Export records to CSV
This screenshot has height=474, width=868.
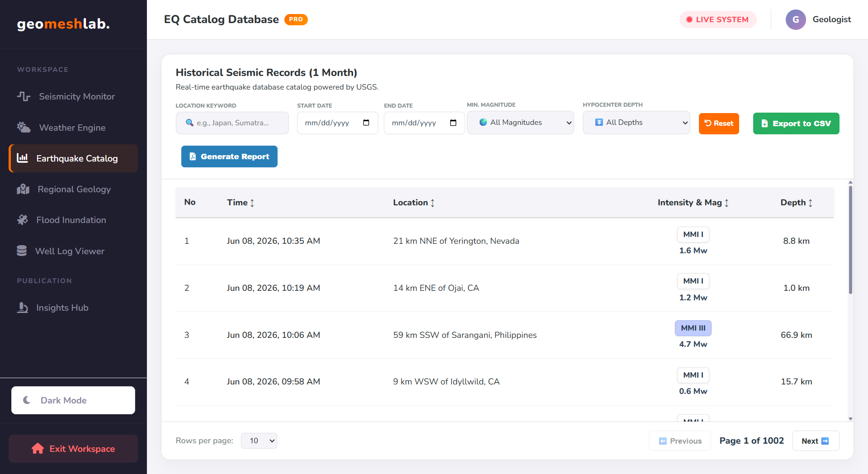pos(796,123)
